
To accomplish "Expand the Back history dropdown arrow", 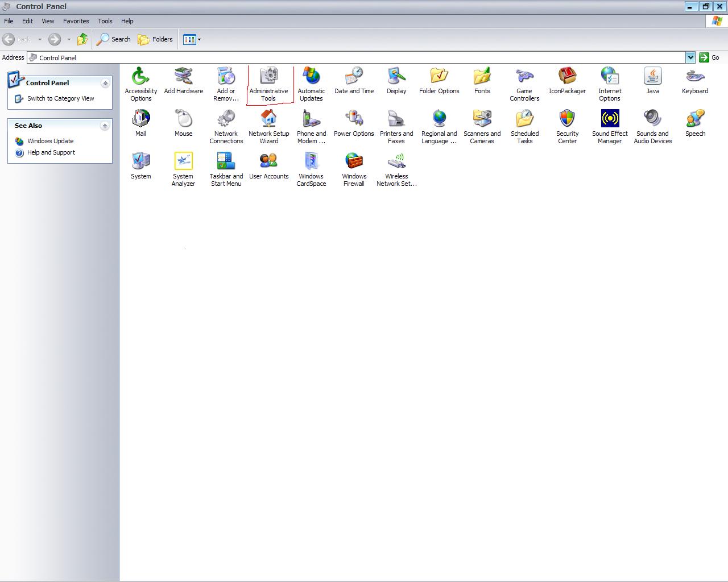I will [40, 39].
